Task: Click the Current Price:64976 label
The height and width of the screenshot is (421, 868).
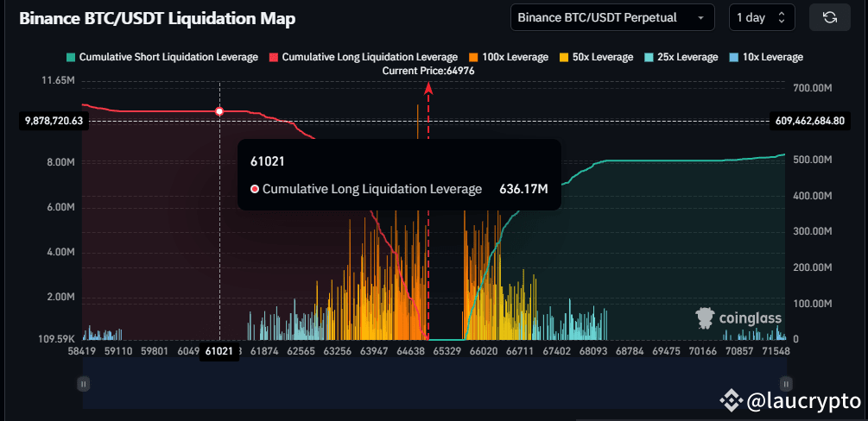Action: tap(428, 71)
